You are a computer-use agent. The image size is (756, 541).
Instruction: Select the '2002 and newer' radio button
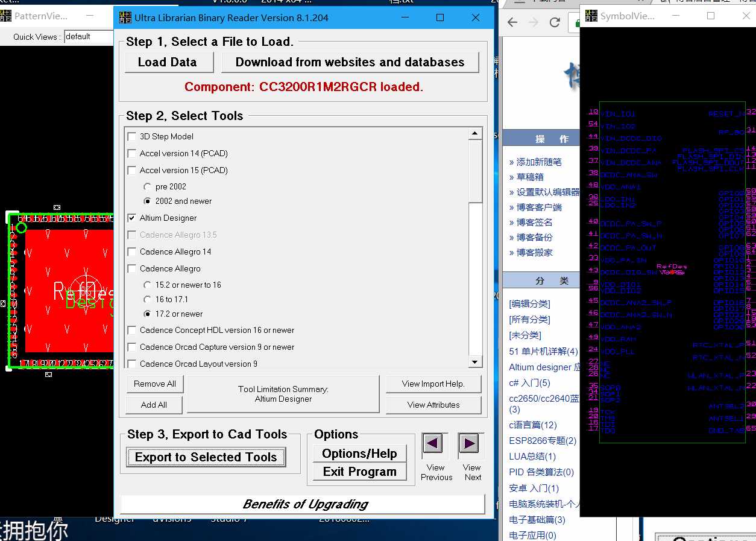pyautogui.click(x=147, y=201)
